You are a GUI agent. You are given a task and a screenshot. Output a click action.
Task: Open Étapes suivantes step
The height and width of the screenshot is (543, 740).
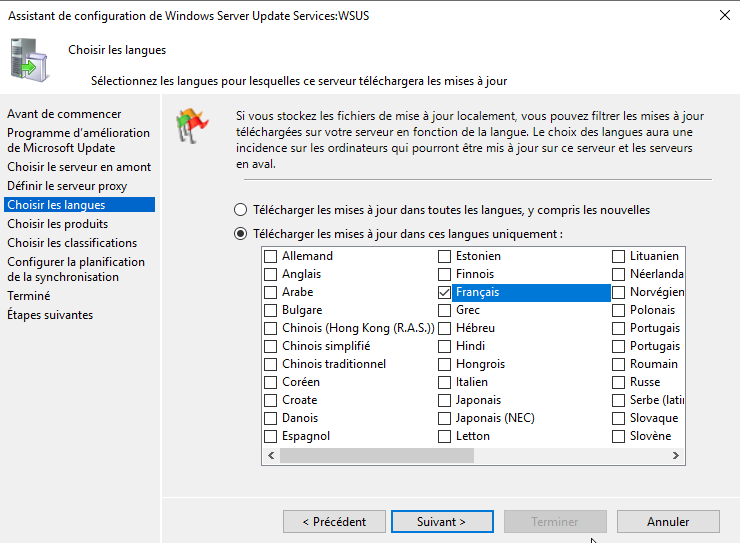50,315
